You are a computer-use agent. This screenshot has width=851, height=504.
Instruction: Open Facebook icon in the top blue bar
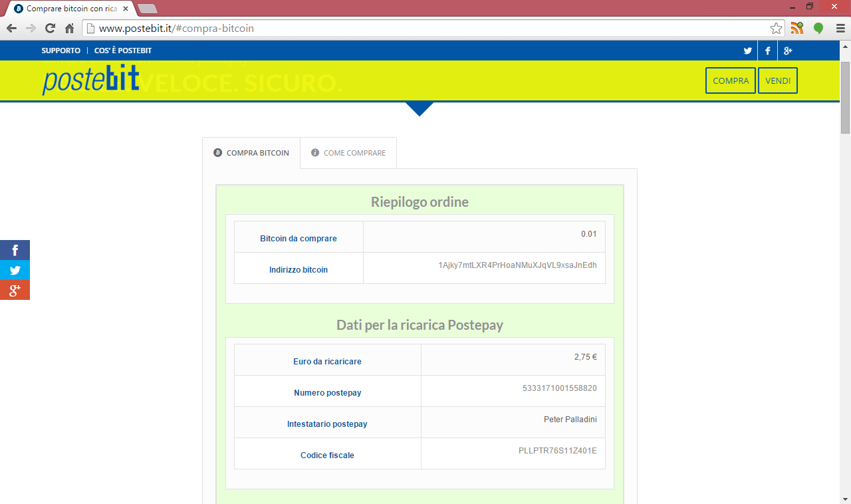click(768, 51)
